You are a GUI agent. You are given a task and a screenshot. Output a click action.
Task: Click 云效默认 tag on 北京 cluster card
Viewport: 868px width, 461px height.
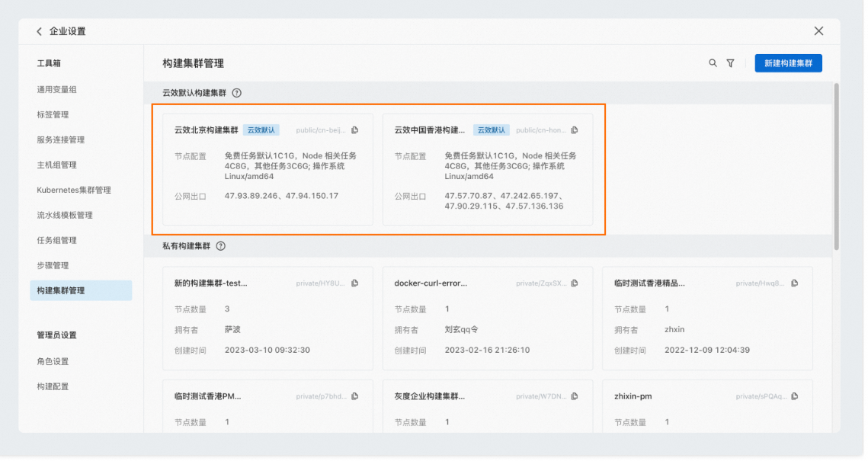(262, 130)
